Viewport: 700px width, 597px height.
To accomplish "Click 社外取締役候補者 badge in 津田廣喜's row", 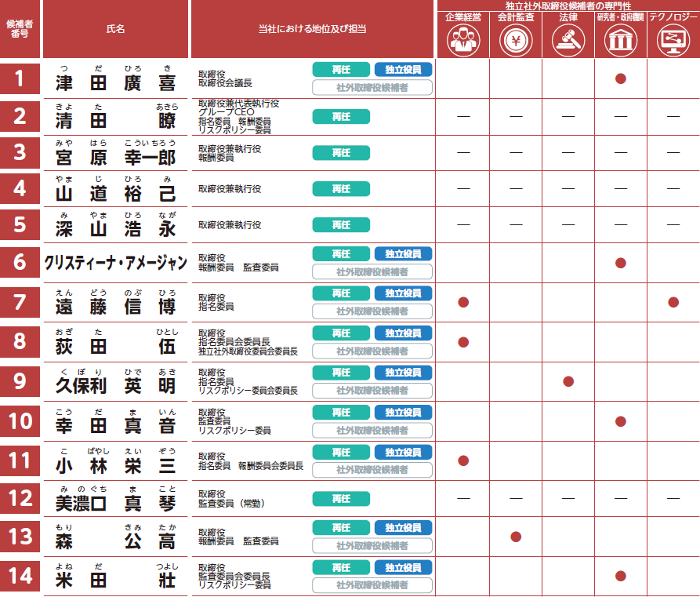I will point(372,88).
